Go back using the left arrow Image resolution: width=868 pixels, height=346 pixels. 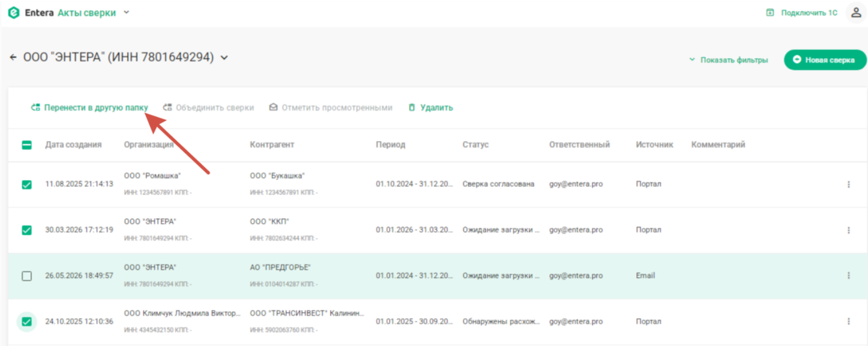click(13, 58)
